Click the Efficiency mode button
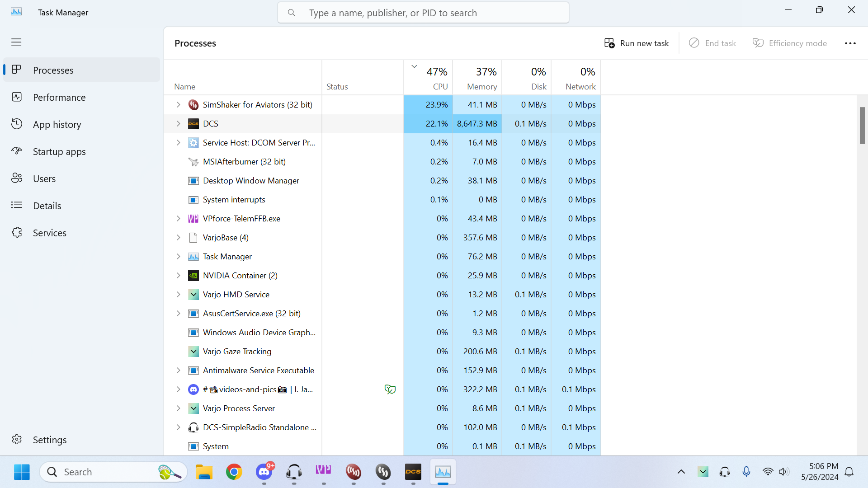Viewport: 868px width, 488px height. (x=790, y=43)
